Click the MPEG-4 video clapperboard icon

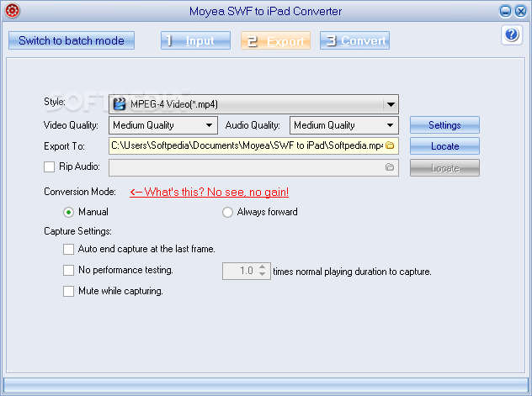(x=120, y=104)
